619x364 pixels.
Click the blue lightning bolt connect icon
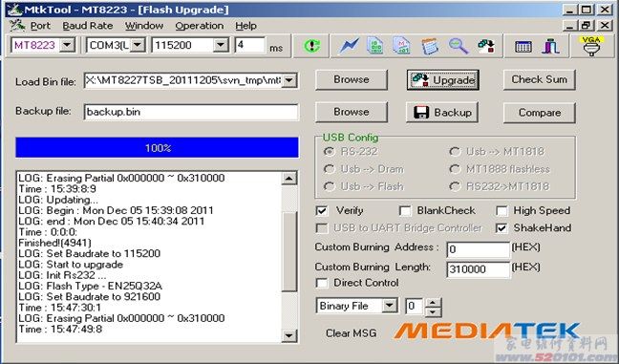[x=349, y=46]
